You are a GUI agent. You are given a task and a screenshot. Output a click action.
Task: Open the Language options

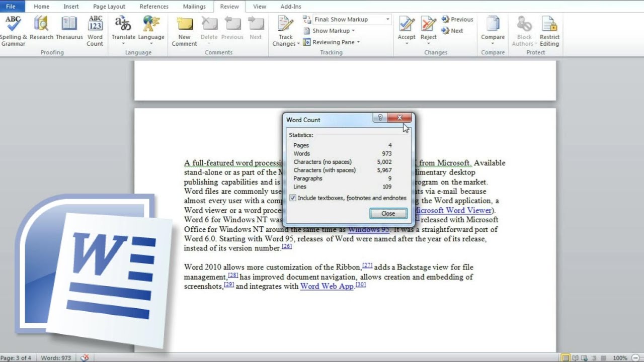click(x=151, y=31)
